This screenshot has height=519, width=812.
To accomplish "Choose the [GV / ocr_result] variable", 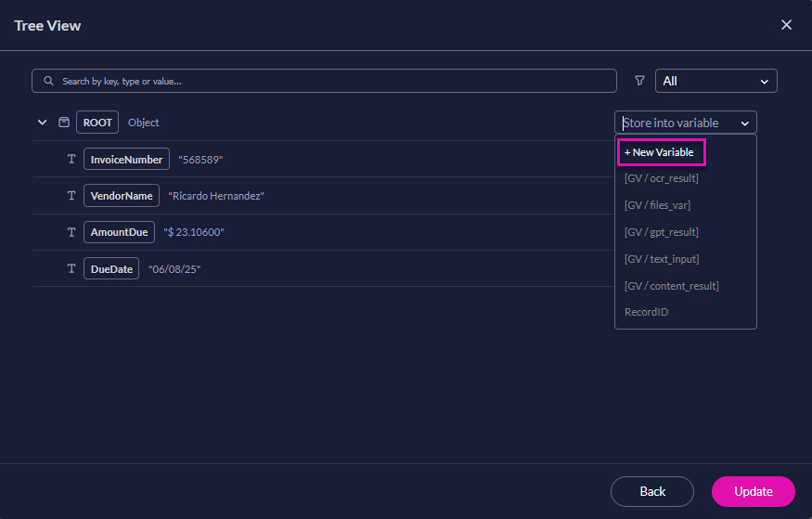I will (x=662, y=178).
